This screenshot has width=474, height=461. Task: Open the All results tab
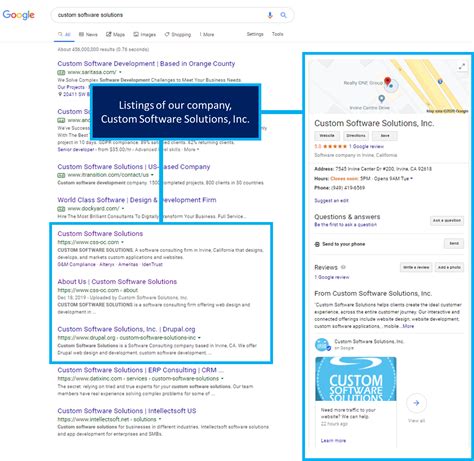click(x=64, y=34)
